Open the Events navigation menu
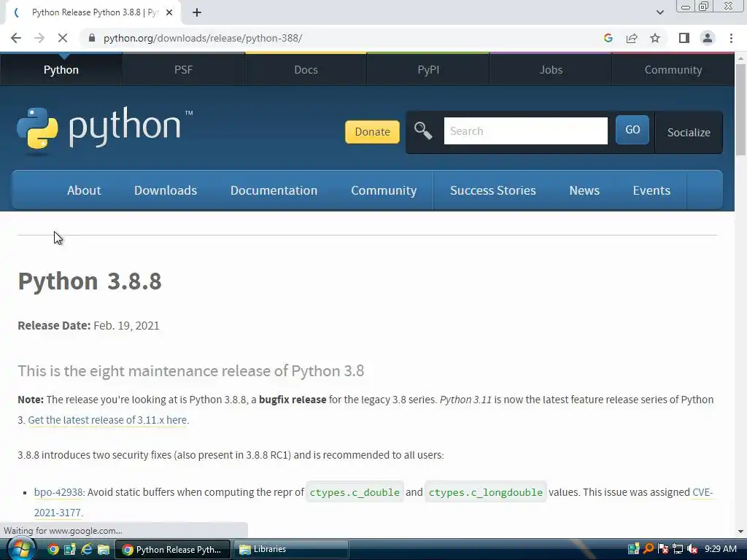The height and width of the screenshot is (560, 747). 651,190
